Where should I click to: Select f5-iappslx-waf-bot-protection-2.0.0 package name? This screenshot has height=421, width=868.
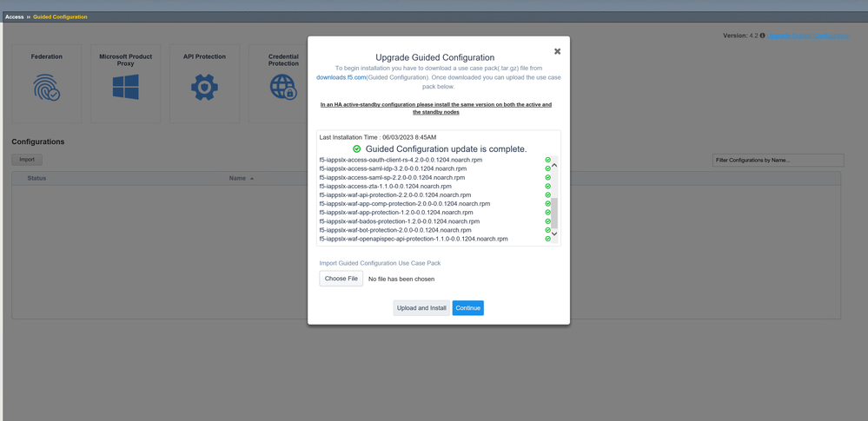tap(395, 230)
